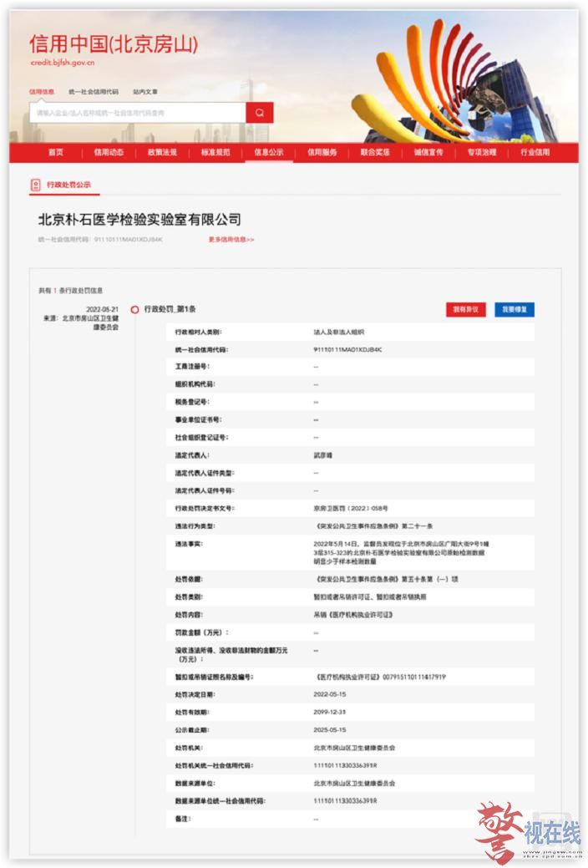
Task: Open the 标准规范 navigation item
Action: [x=215, y=152]
